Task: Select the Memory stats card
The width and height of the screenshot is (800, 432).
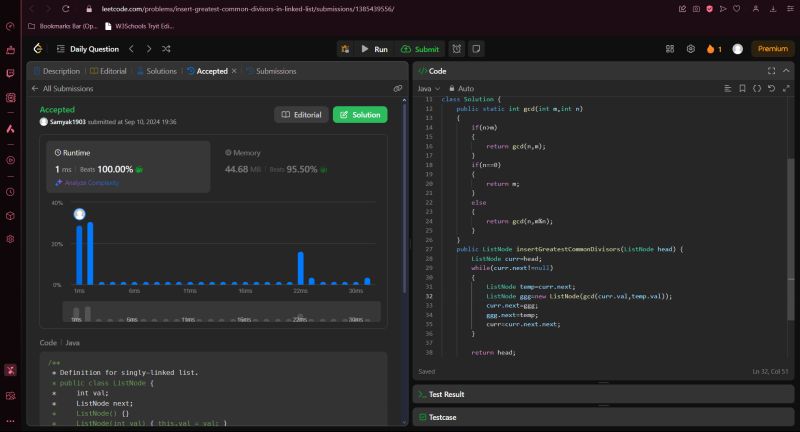Action: (300, 167)
